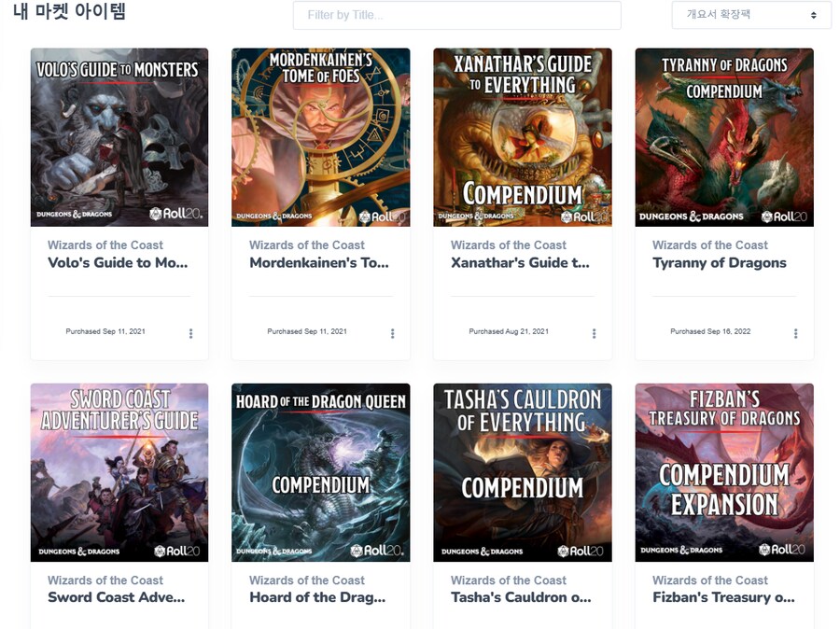The image size is (840, 629).
Task: Open Xanathar's Guide to Everything cover thumbnail
Action: [x=523, y=137]
